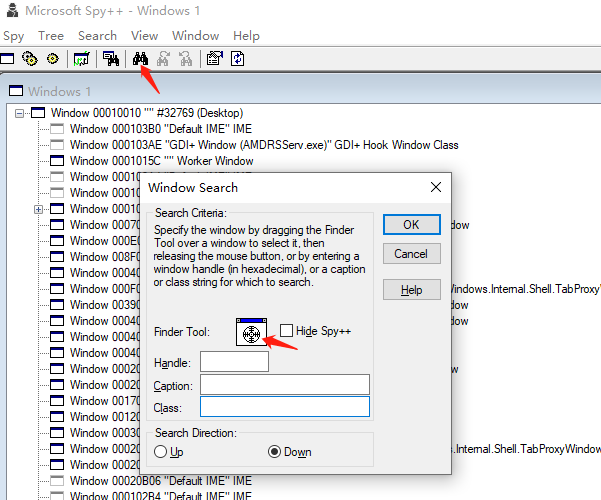601x500 pixels.
Task: Select the GDI+ Window (AMDRSServ.exe) row
Action: tap(264, 145)
